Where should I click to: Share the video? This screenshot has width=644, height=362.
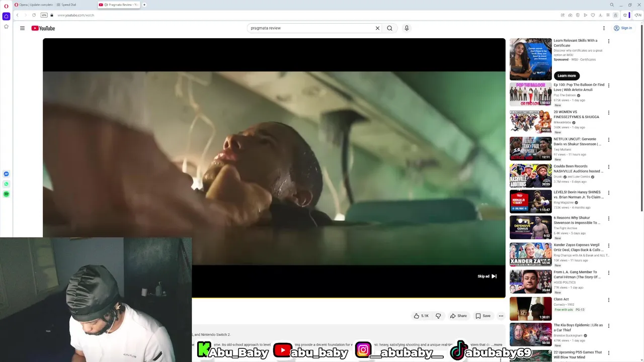coord(458,316)
